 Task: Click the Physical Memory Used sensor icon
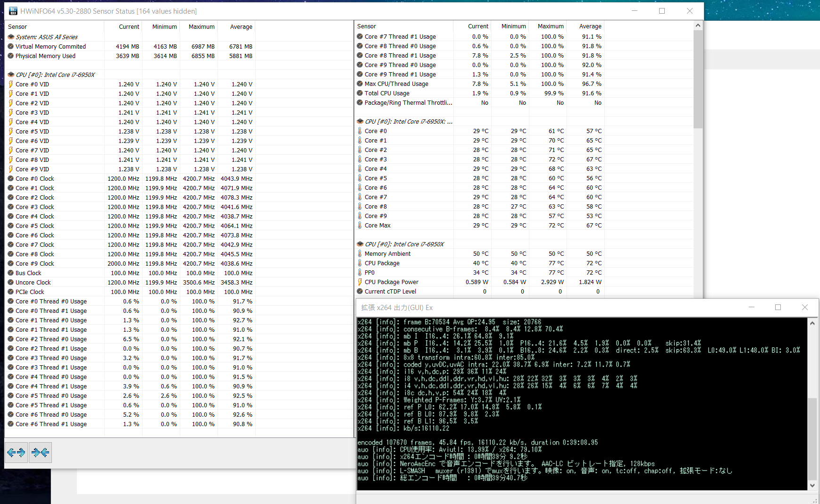(11, 56)
